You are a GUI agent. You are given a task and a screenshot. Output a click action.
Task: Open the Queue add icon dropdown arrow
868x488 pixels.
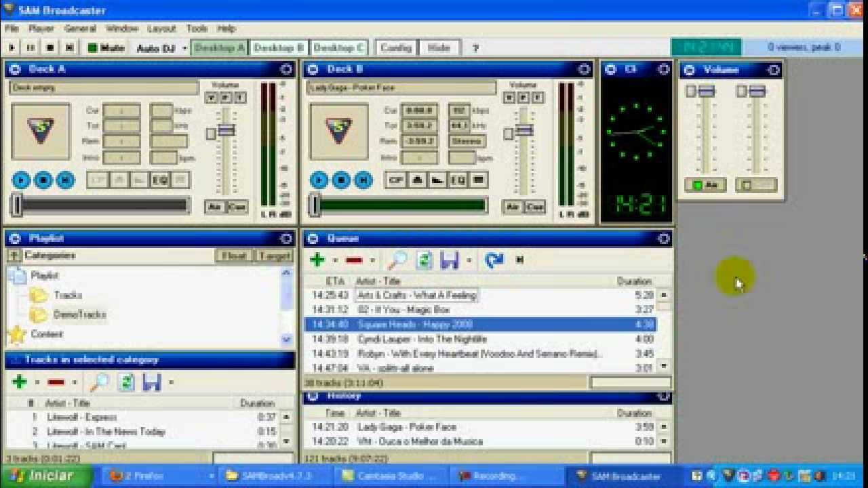[x=335, y=260]
